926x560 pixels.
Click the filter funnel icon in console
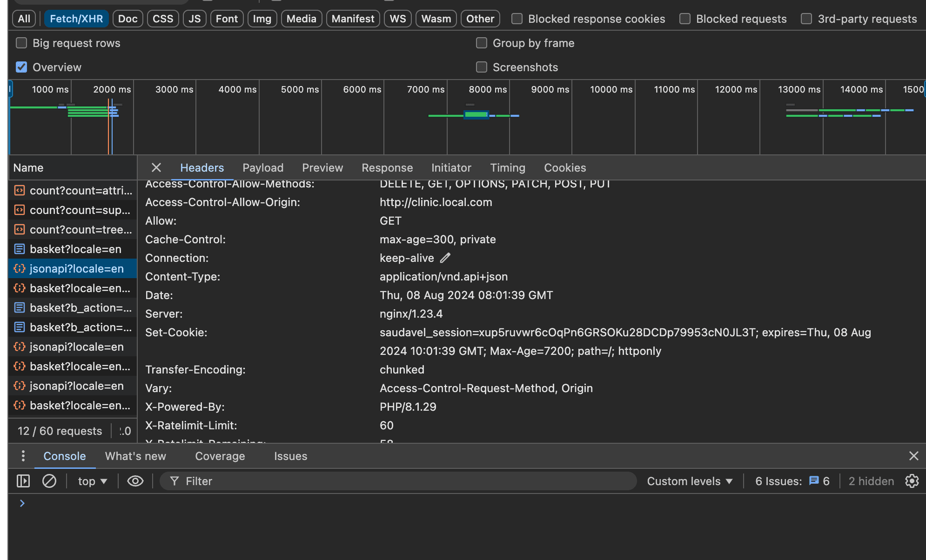[174, 481]
